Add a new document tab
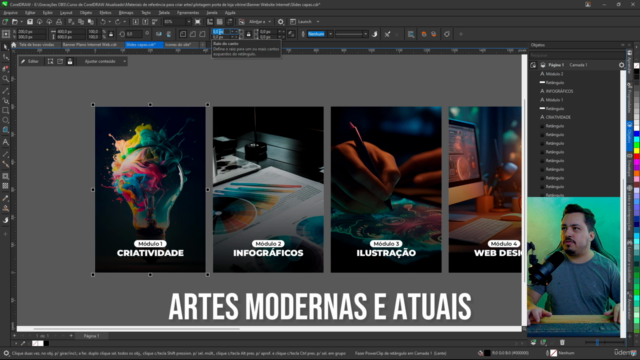 coord(203,44)
